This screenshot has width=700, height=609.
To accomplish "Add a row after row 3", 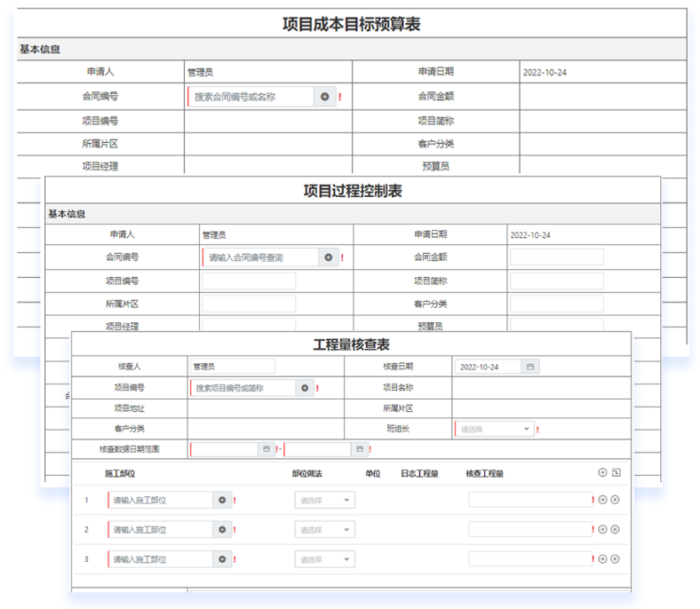I will coord(602,558).
